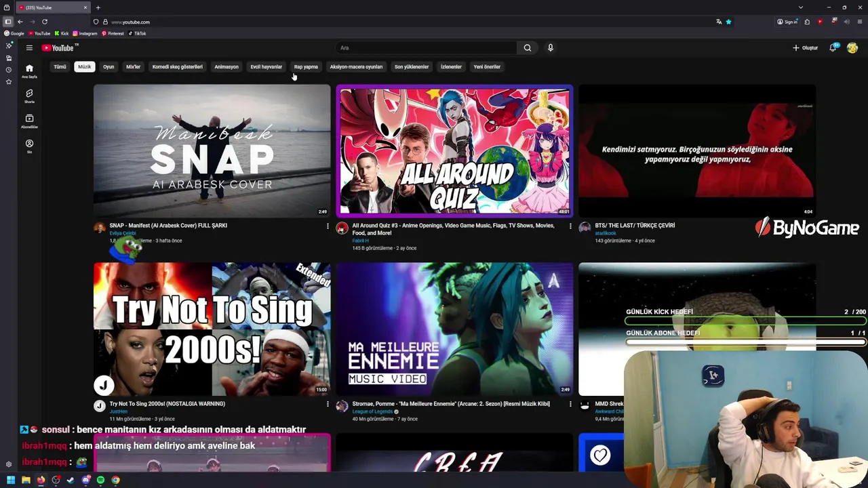Viewport: 868px width, 488px height.
Task: Open the browser extensions puzzle icon
Action: 807,22
